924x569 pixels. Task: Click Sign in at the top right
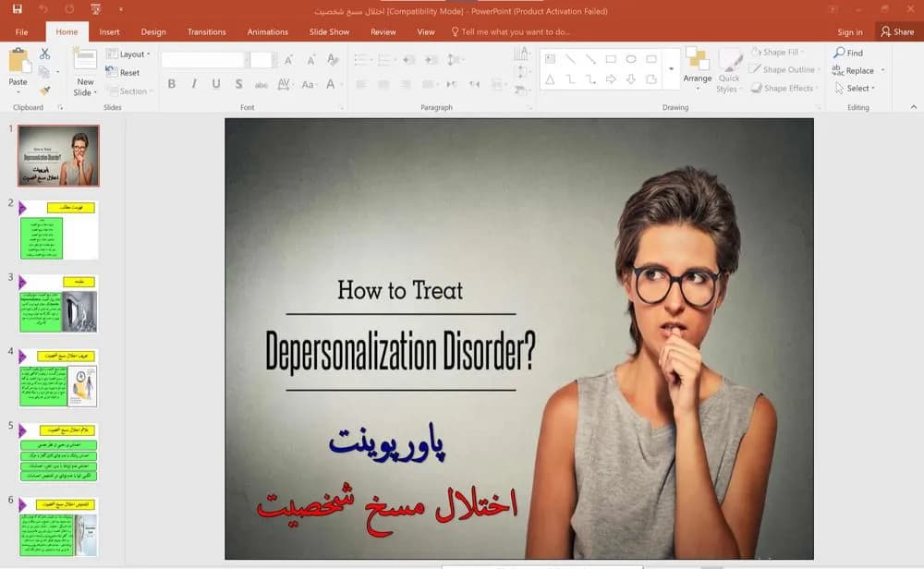pos(850,32)
